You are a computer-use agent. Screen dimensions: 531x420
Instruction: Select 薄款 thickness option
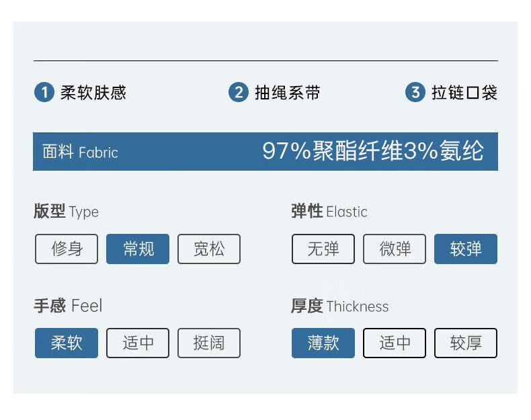click(323, 343)
